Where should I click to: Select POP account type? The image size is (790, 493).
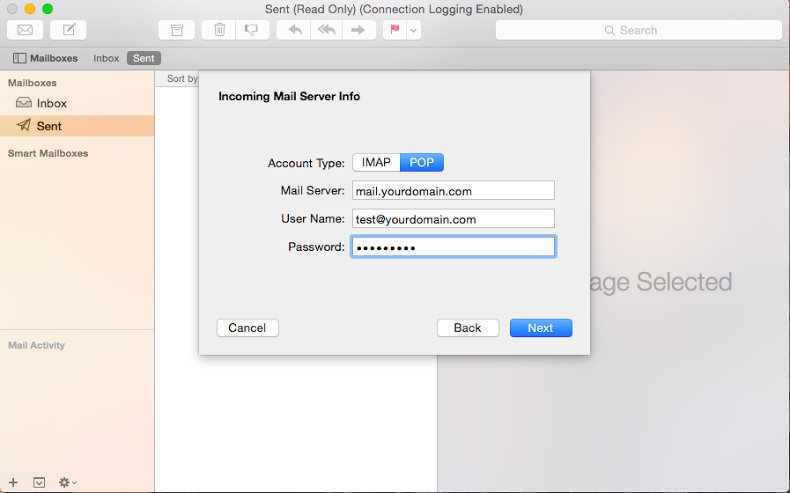pos(421,163)
